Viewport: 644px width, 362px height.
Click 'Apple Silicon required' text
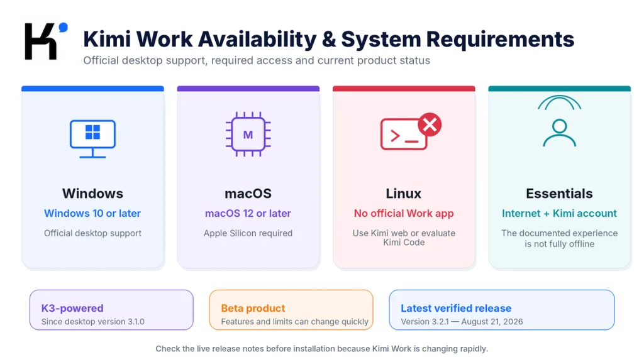point(248,233)
